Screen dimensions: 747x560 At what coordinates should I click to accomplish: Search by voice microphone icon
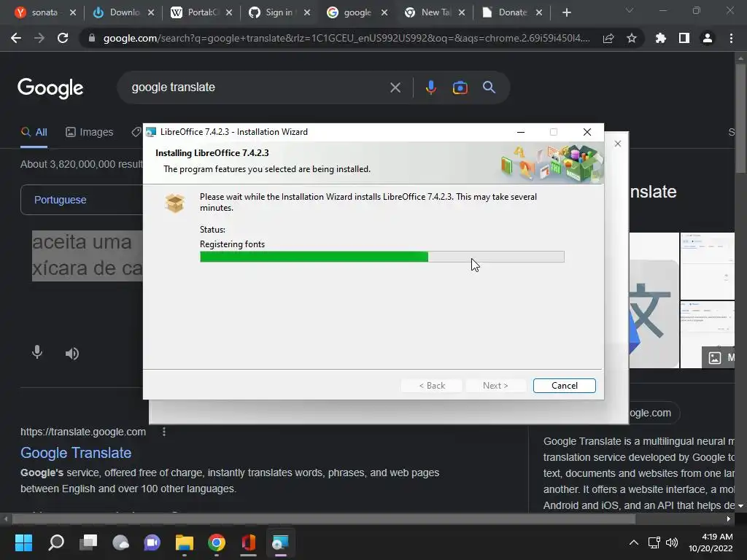coord(430,87)
